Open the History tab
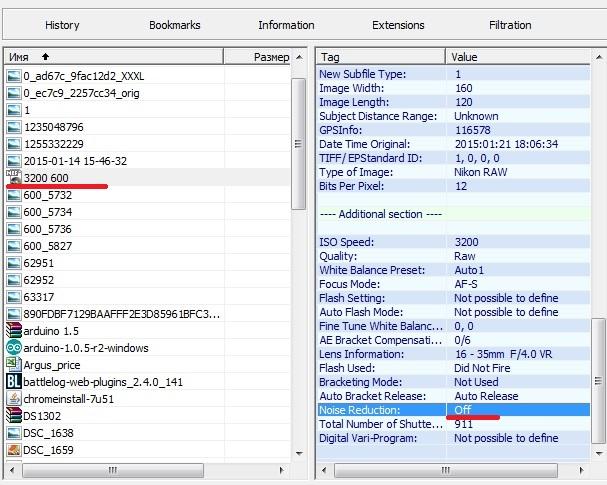Image resolution: width=607 pixels, height=485 pixels. (x=62, y=25)
